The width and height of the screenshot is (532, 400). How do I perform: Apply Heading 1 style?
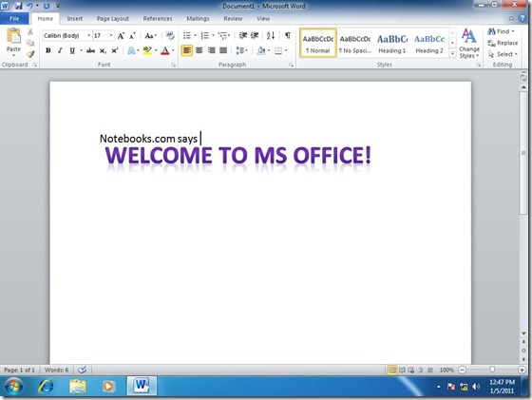[392, 43]
